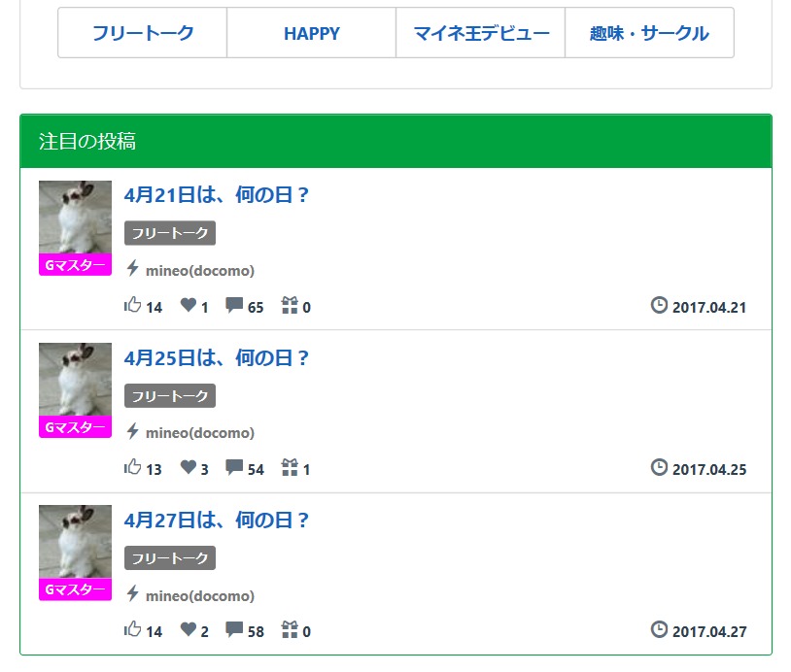Open the post titled 4月21日は、何の日？

coord(217,195)
